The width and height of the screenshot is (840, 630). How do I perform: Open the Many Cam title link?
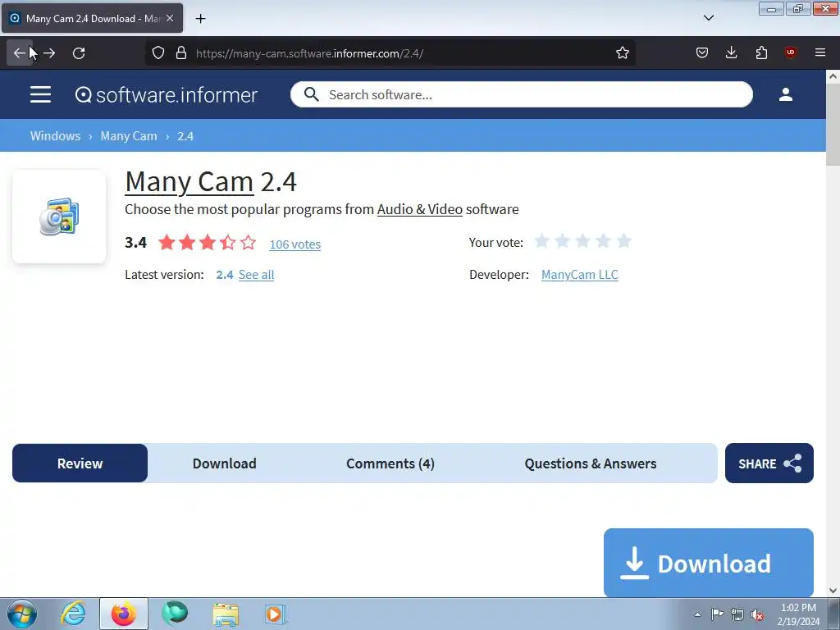pos(189,181)
